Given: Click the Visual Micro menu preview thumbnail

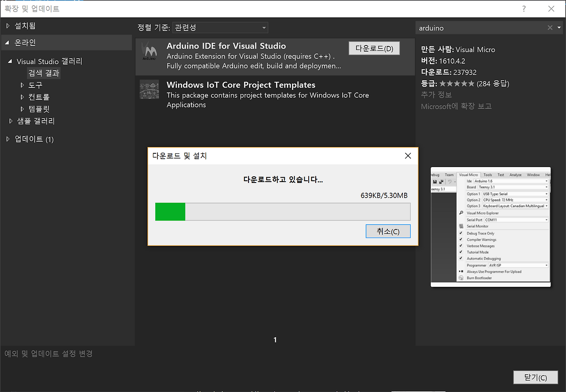Looking at the screenshot, I should point(491,227).
